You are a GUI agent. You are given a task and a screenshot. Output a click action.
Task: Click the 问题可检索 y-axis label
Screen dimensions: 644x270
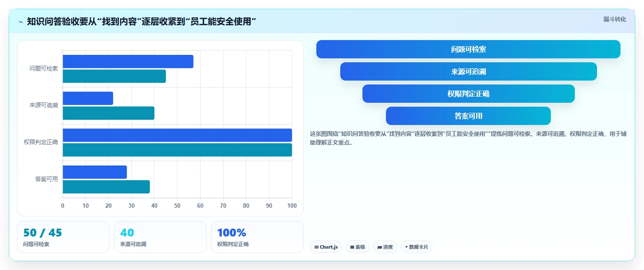[x=44, y=68]
